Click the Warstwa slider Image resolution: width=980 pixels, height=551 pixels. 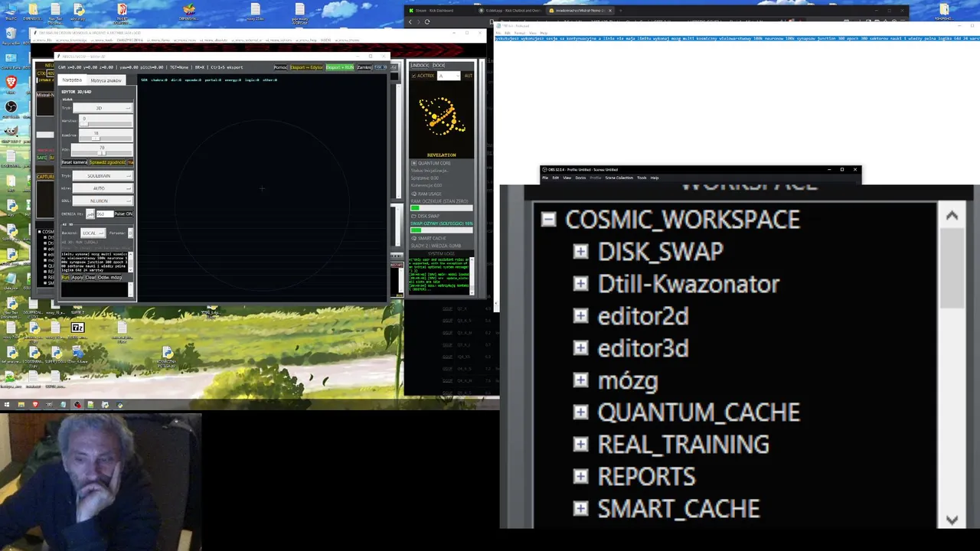coord(106,121)
